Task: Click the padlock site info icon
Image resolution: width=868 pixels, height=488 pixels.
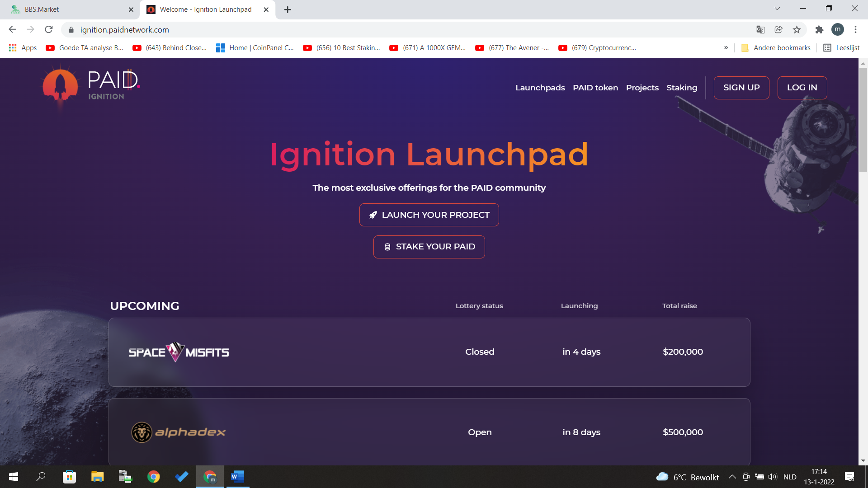Action: click(x=71, y=30)
